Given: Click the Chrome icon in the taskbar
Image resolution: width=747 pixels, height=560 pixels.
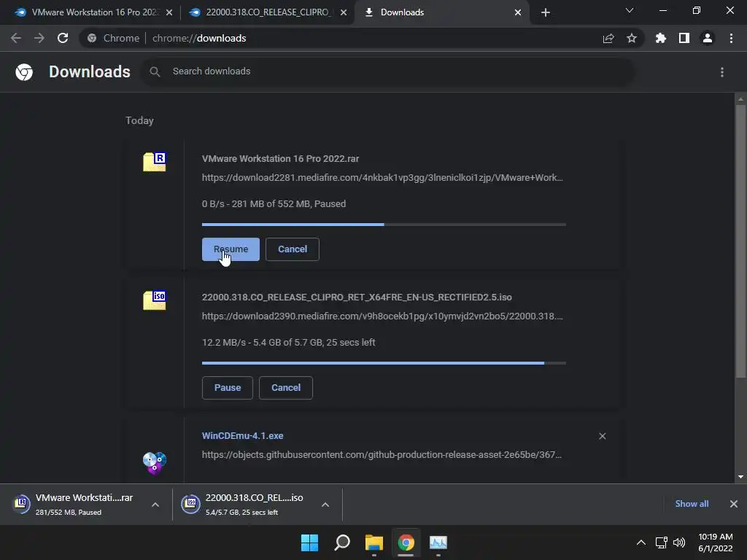Looking at the screenshot, I should pos(406,542).
